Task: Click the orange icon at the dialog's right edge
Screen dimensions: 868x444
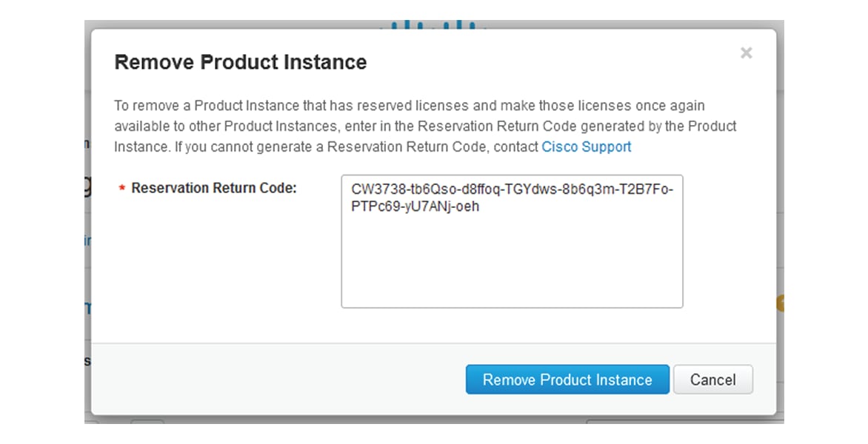Action: coord(781,303)
